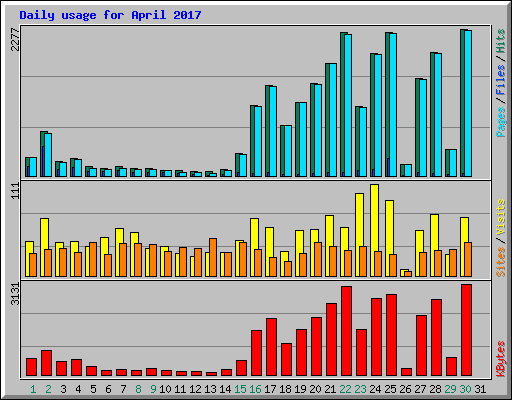Click the cyan files bar for day 30
Screen dimensions: 512x400
[x=468, y=104]
